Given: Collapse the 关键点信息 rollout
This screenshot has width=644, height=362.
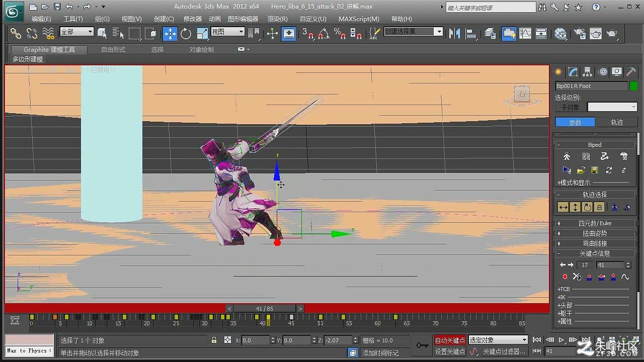Looking at the screenshot, I should pos(595,253).
